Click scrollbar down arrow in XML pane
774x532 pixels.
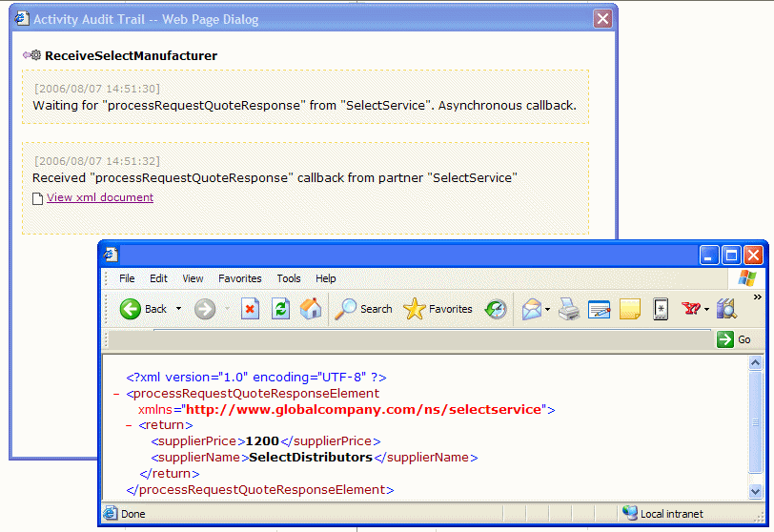point(755,491)
